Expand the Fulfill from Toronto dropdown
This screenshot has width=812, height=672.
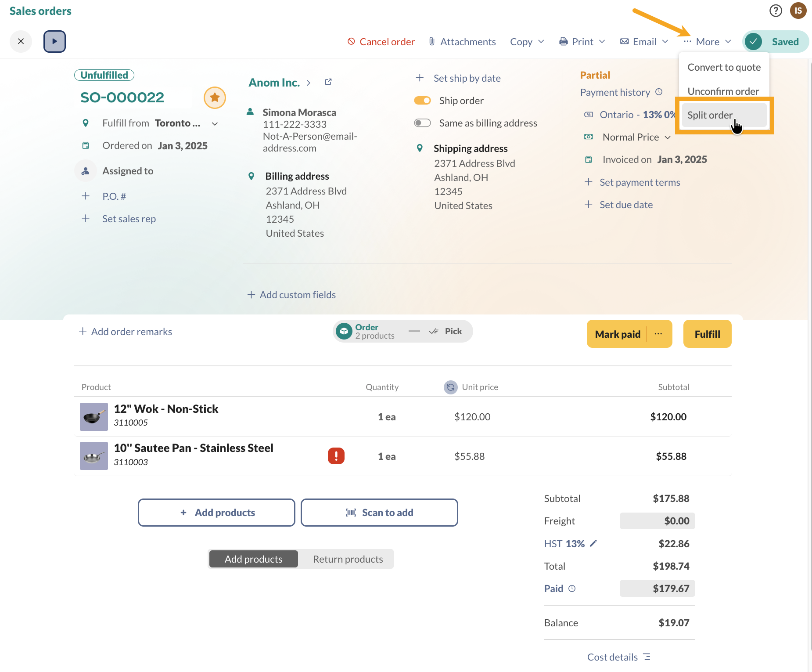click(x=215, y=123)
